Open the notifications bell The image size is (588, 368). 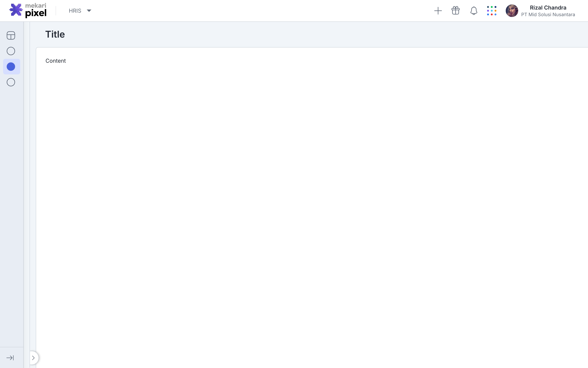473,11
